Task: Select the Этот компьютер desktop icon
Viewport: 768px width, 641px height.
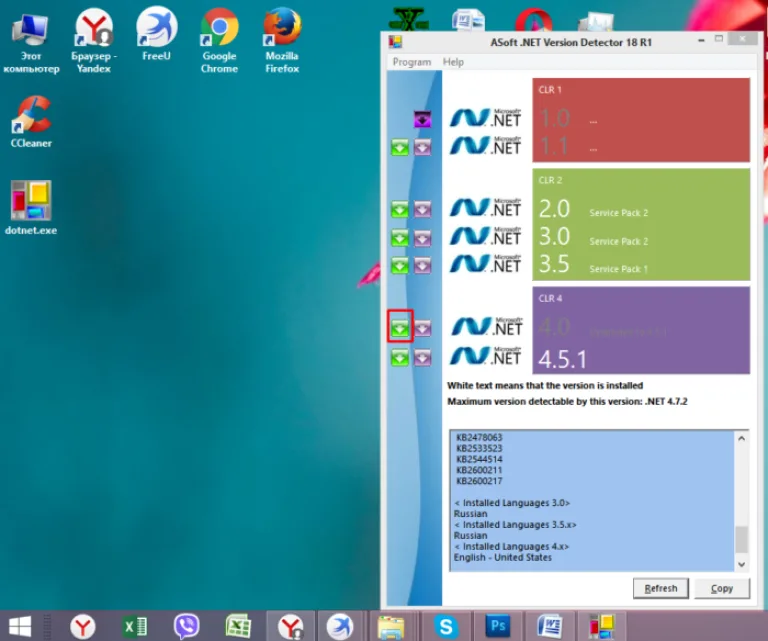Action: coord(31,43)
